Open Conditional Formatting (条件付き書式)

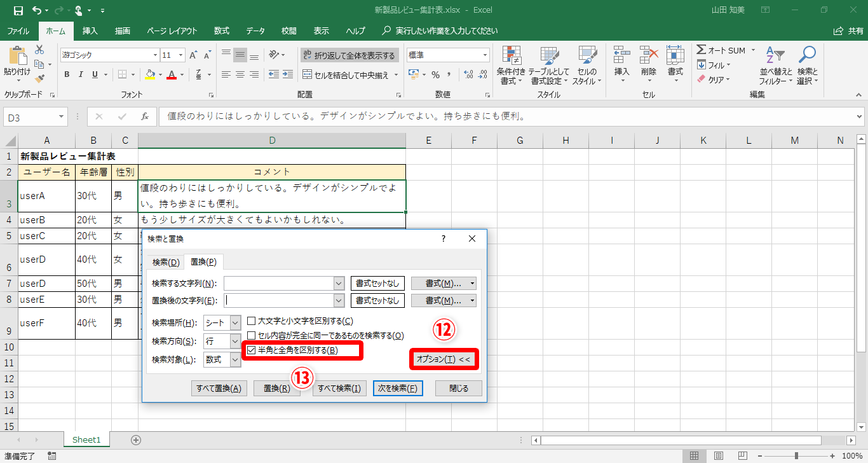(x=511, y=66)
